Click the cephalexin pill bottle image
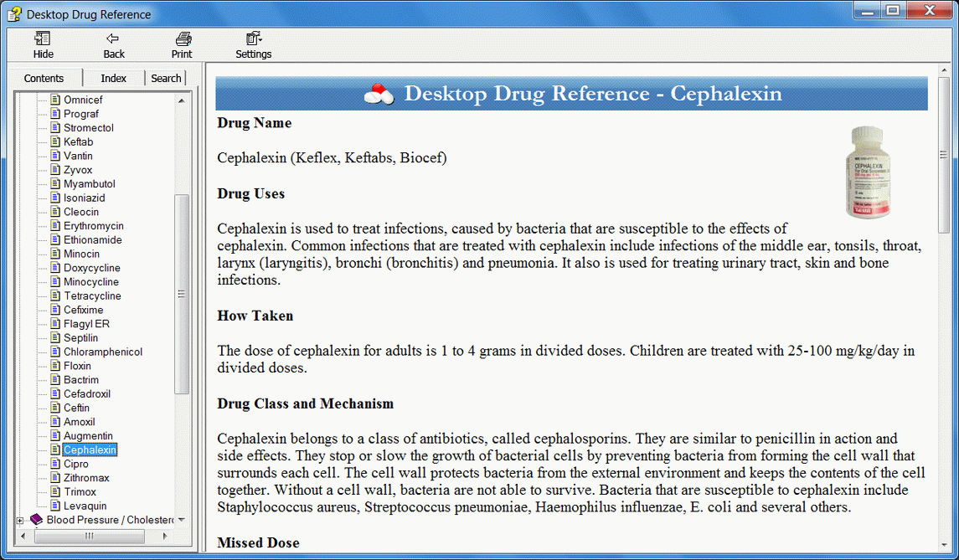The width and height of the screenshot is (959, 560). [x=865, y=171]
